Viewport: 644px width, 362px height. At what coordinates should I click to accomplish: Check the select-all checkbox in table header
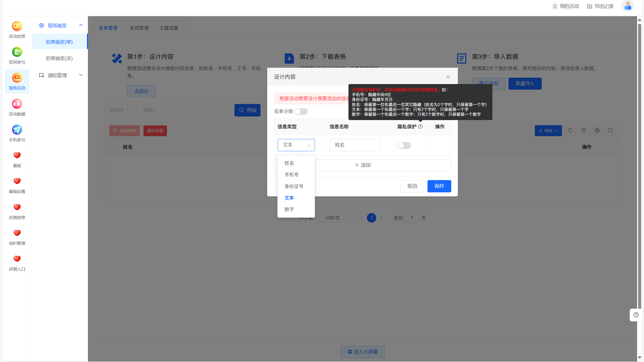pyautogui.click(x=112, y=147)
